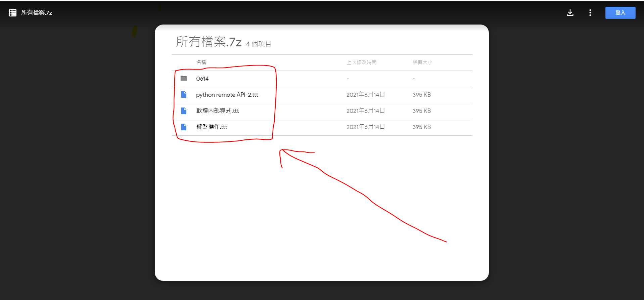
Task: Click the large 所有檔案.7z heading in the panel
Action: 209,42
